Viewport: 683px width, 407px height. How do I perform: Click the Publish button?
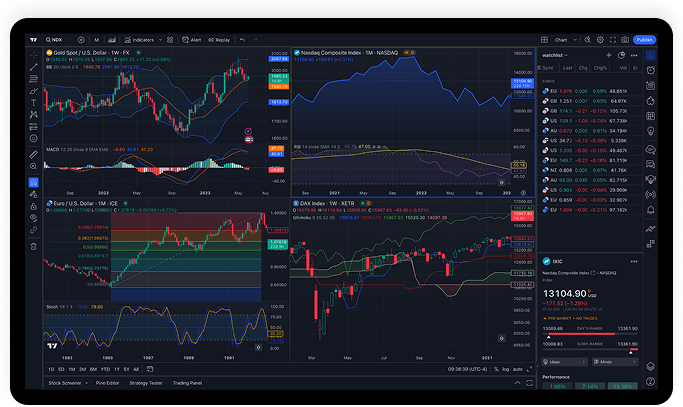pos(644,40)
